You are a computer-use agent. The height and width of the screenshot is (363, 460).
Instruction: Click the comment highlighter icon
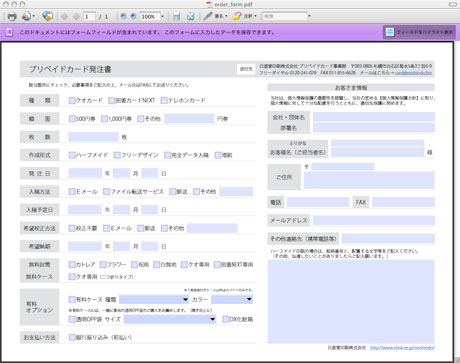click(x=237, y=16)
